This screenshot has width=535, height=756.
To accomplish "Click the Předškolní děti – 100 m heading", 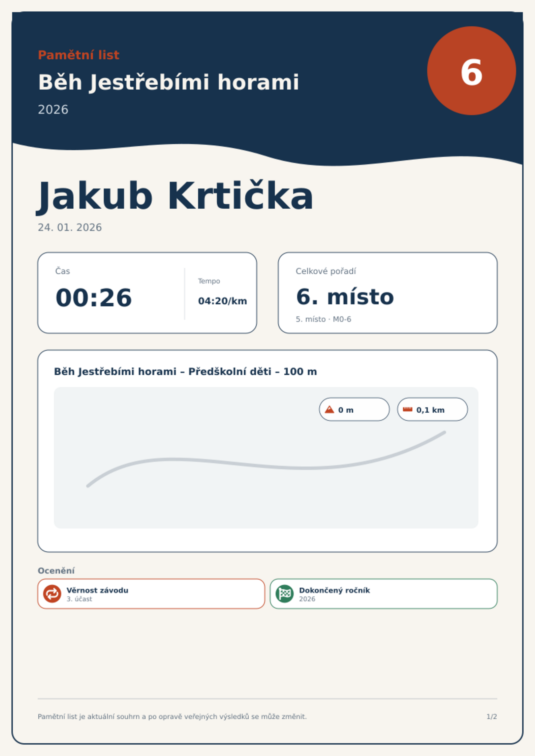I will pyautogui.click(x=185, y=372).
